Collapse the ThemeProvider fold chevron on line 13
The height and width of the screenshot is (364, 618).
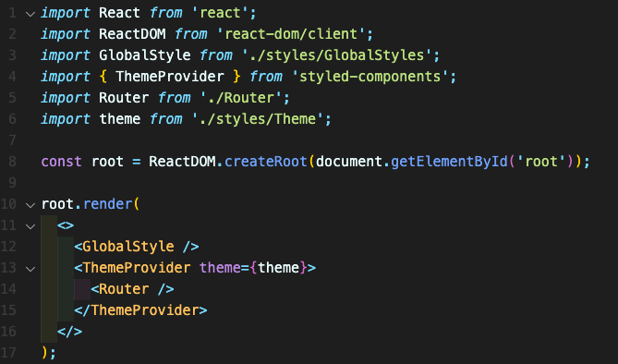(30, 269)
